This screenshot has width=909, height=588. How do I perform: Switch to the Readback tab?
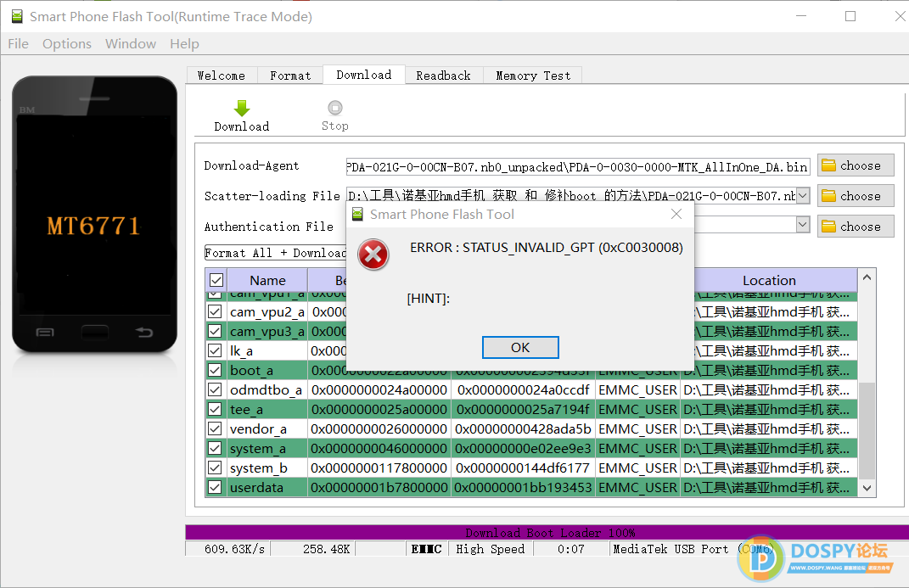pyautogui.click(x=444, y=76)
